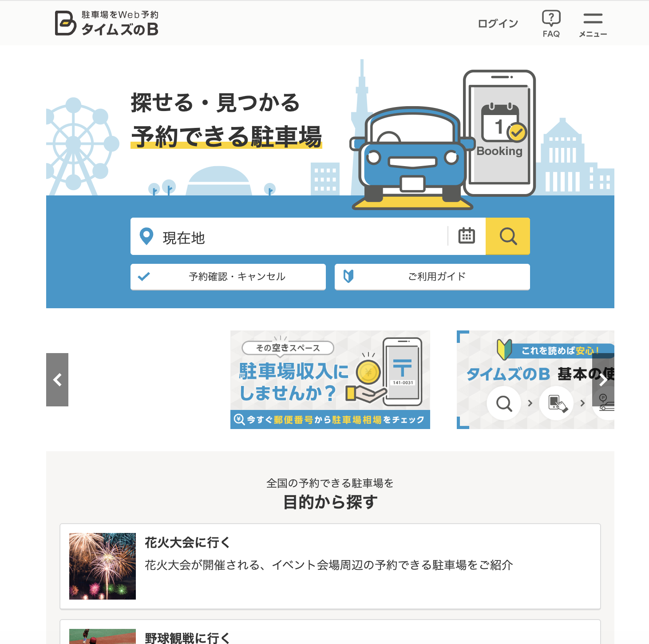
Task: Open the 花火大会に行く heading
Action: pyautogui.click(x=187, y=542)
